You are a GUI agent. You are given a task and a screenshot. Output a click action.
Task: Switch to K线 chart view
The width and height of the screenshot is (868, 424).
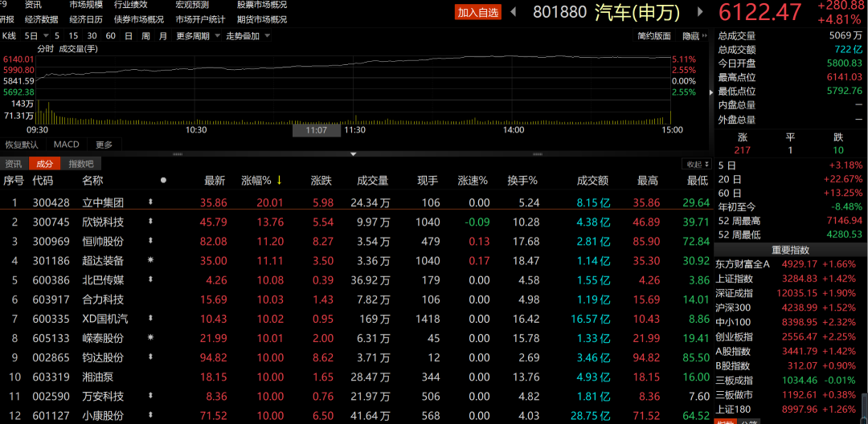click(10, 36)
